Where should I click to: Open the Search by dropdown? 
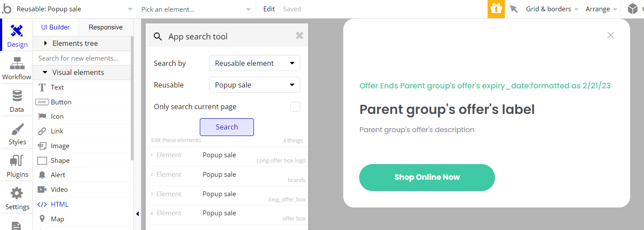click(x=255, y=63)
